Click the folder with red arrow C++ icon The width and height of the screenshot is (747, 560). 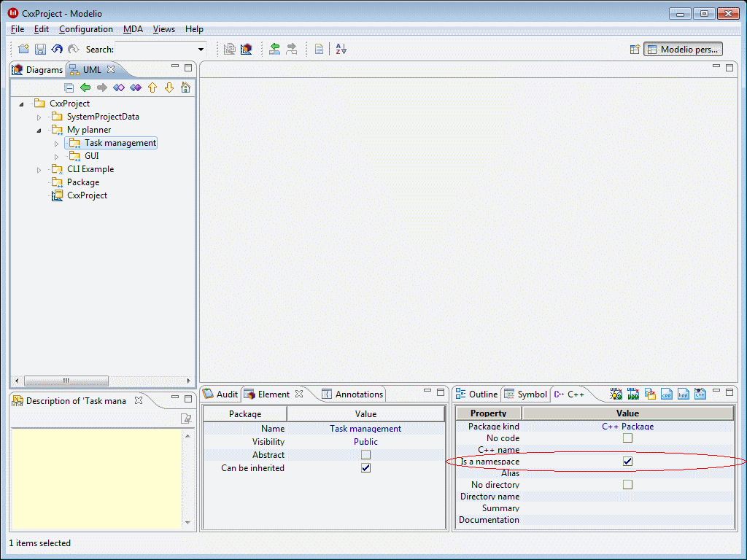click(650, 394)
